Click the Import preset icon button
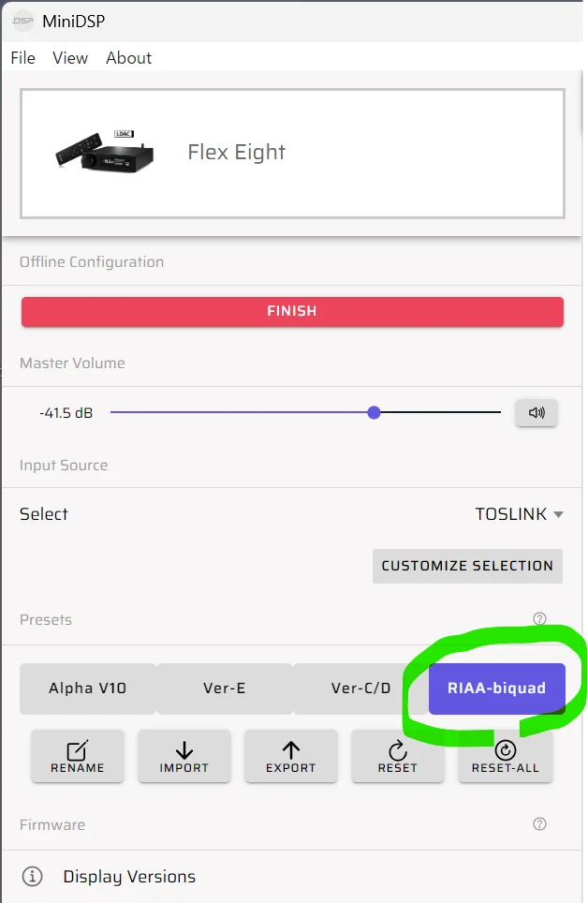Screen dimensions: 588x903 184,756
